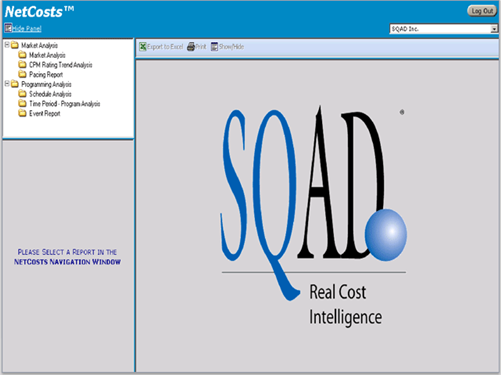501x375 pixels.
Task: Collapse the Programming Analysis tree node
Action: point(7,84)
